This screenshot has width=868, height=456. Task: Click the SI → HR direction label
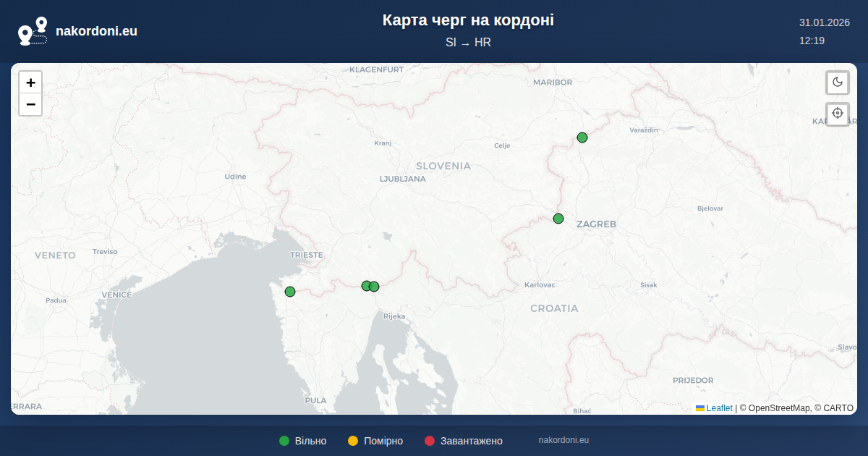tap(468, 42)
